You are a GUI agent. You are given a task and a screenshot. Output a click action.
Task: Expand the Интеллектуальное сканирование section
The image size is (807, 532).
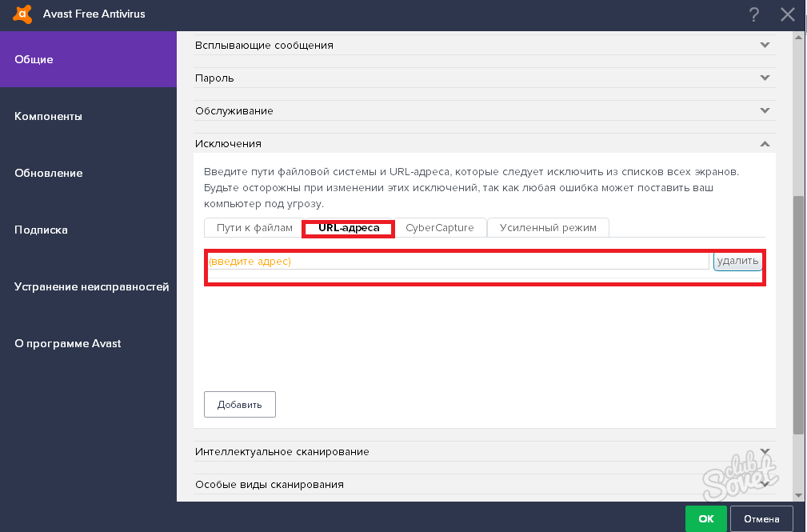point(765,452)
